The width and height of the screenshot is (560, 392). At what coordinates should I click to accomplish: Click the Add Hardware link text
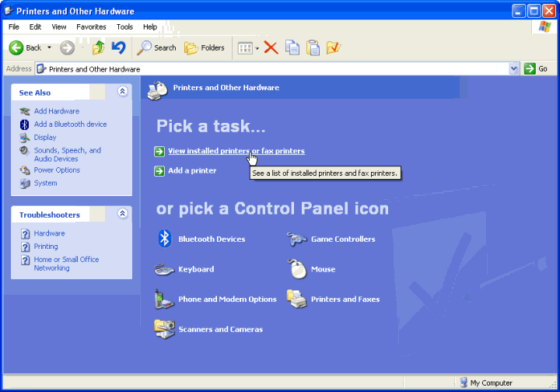point(57,111)
